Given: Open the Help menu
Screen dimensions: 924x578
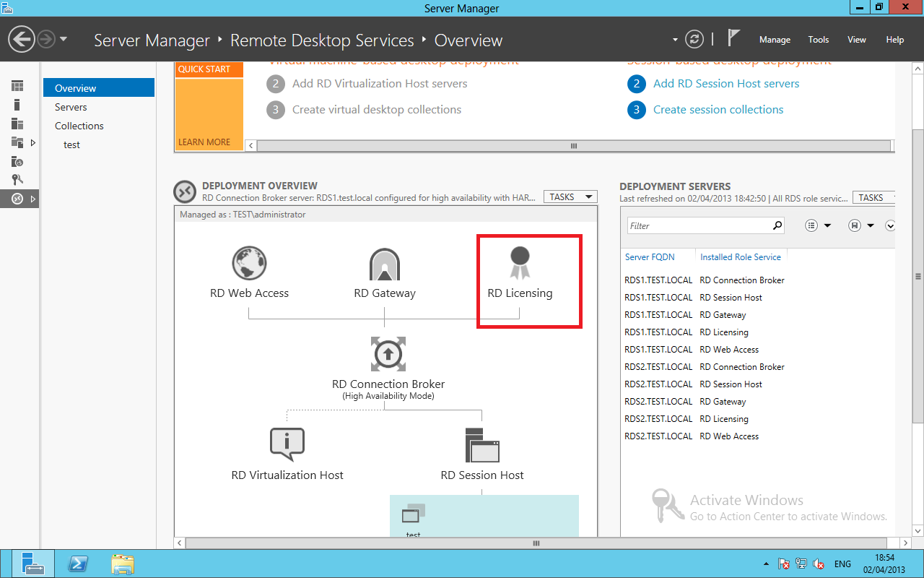Looking at the screenshot, I should click(x=895, y=40).
